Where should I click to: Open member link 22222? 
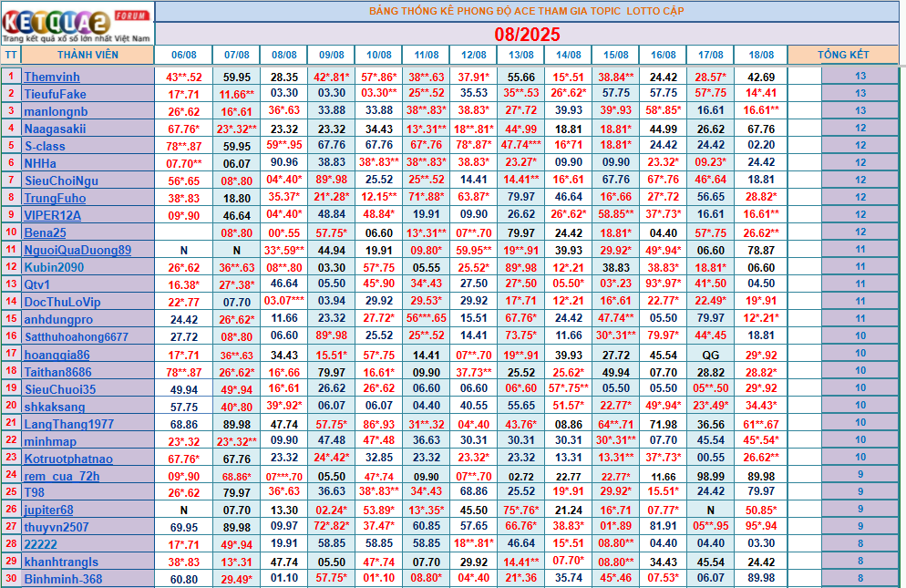40,544
